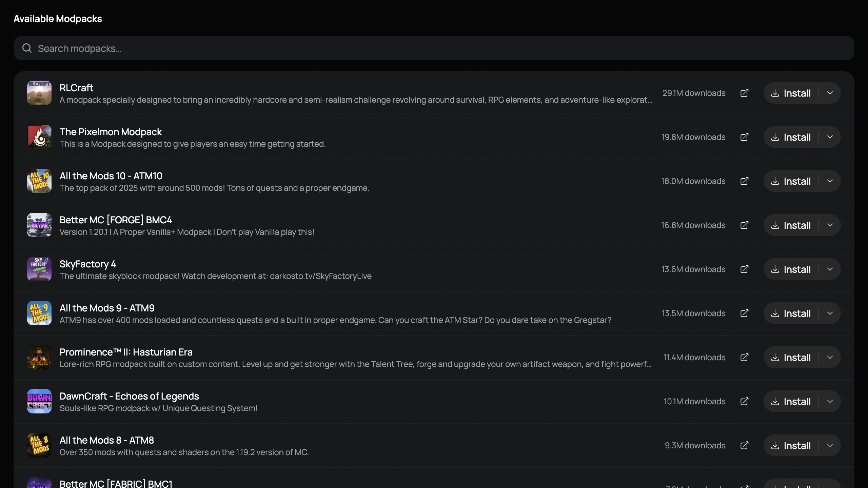Install the RLCraft modpack

pyautogui.click(x=791, y=93)
